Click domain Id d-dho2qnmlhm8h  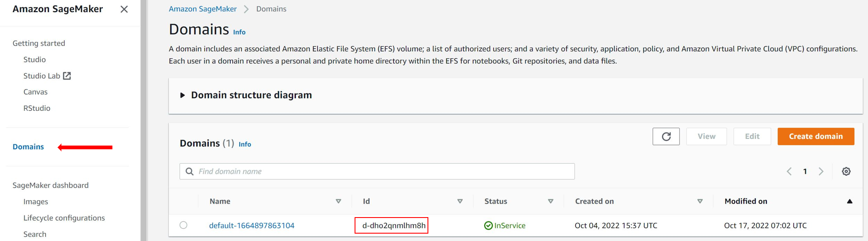pyautogui.click(x=394, y=225)
